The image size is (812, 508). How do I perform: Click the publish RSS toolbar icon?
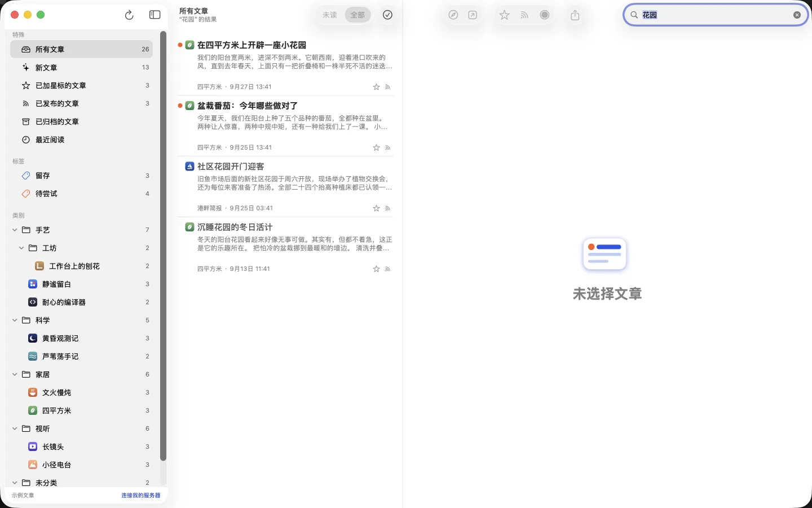pyautogui.click(x=524, y=15)
